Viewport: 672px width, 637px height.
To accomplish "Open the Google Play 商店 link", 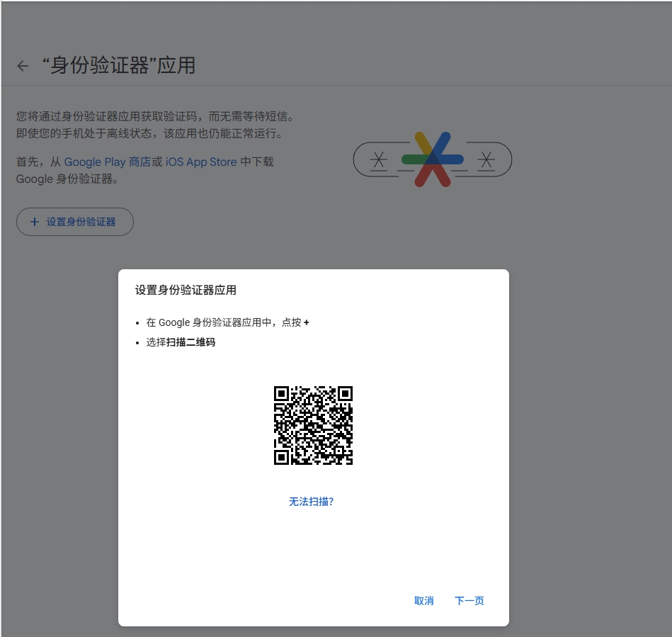I will point(108,162).
